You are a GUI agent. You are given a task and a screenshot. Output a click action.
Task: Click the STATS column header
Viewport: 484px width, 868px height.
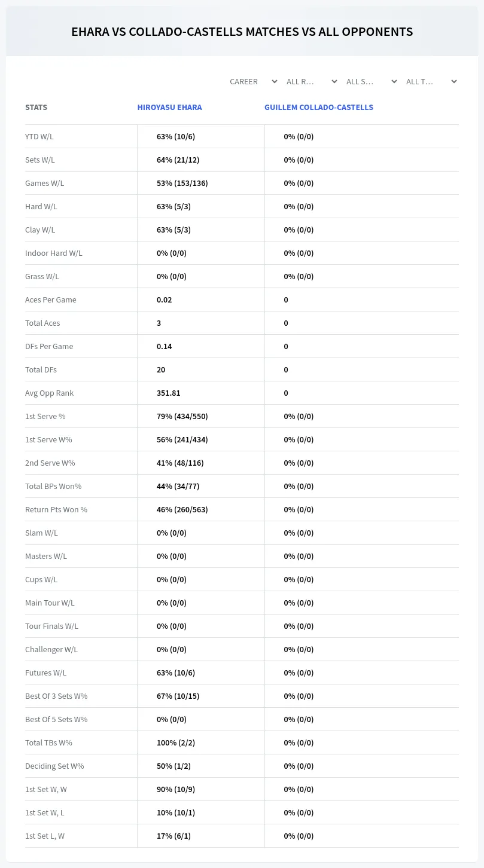click(x=36, y=108)
